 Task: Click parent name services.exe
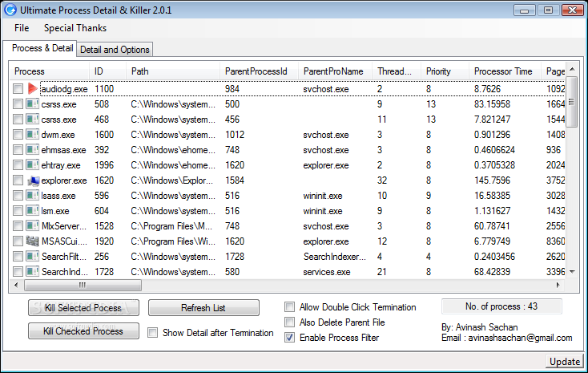(x=327, y=272)
